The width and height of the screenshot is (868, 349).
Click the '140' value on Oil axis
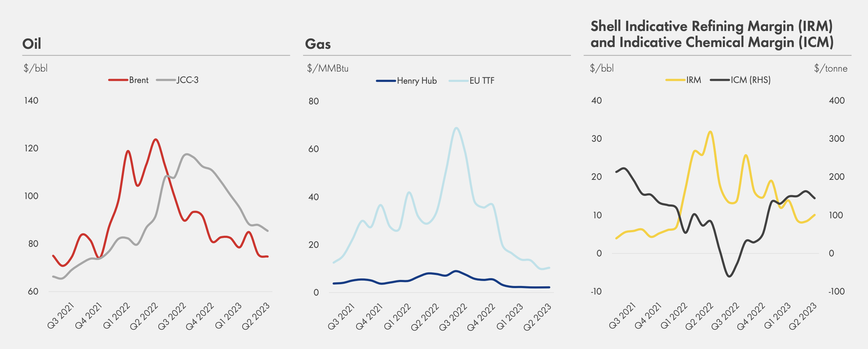[x=31, y=100]
